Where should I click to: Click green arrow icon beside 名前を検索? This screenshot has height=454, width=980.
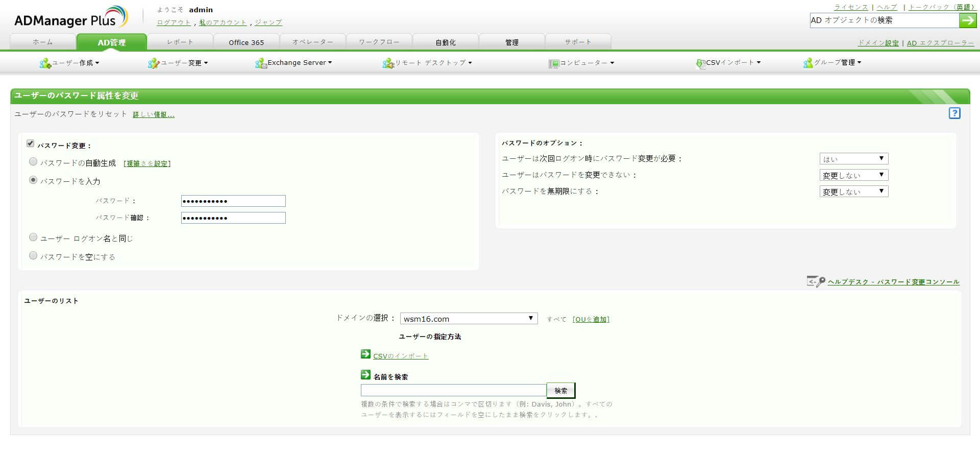coord(365,375)
